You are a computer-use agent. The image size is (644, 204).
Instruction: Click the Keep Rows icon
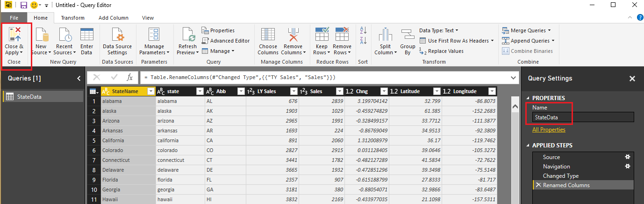[x=322, y=35]
